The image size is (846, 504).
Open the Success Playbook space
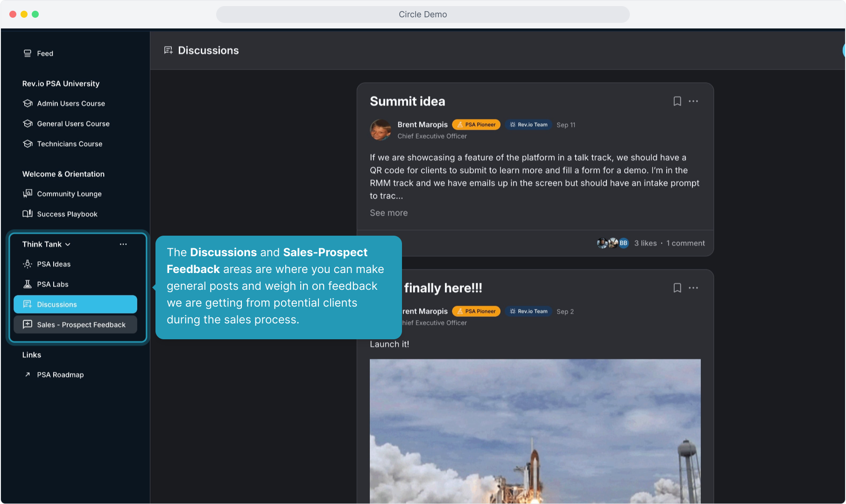point(67,214)
